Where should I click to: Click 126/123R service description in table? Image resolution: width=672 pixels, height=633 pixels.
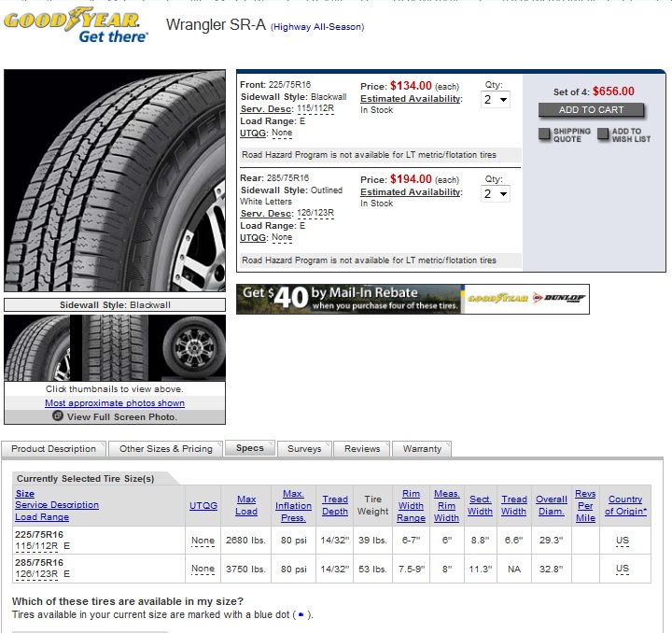click(36, 574)
